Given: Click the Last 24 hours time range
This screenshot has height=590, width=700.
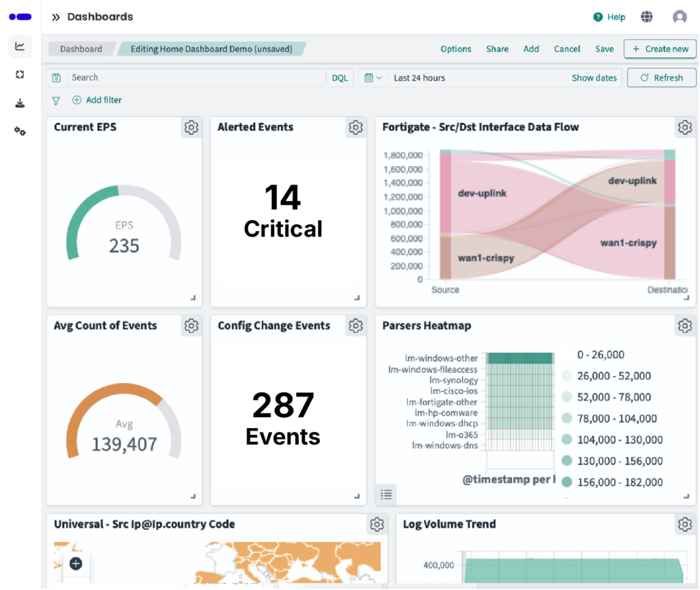Looking at the screenshot, I should click(x=419, y=78).
